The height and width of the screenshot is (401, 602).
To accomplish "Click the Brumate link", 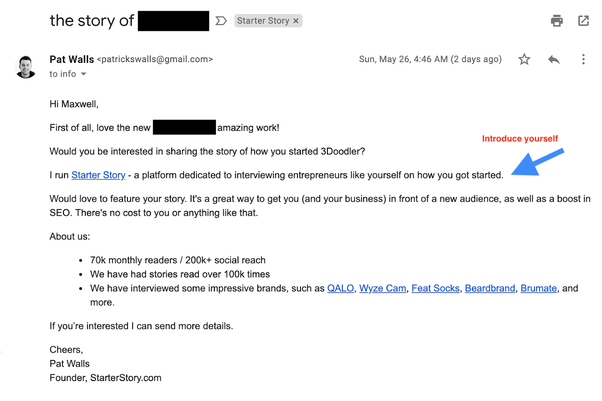I will [x=539, y=288].
